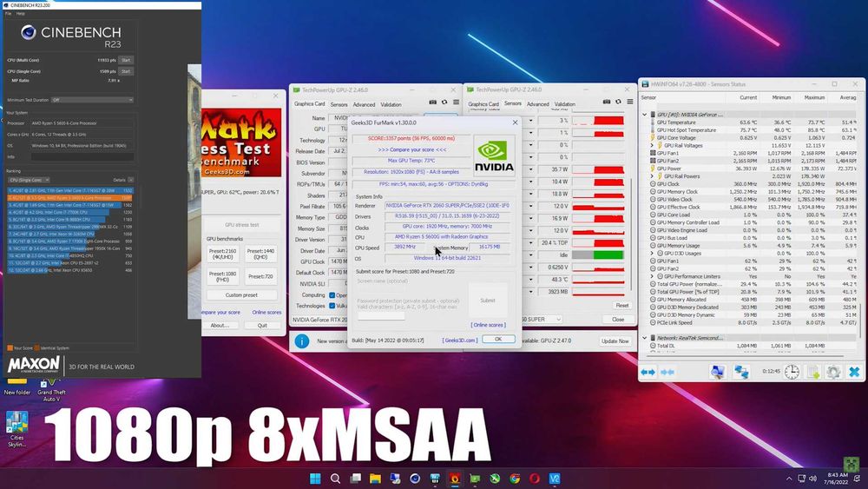The image size is (868, 489).
Task: Click OK in the FurMark score dialog
Action: point(498,339)
